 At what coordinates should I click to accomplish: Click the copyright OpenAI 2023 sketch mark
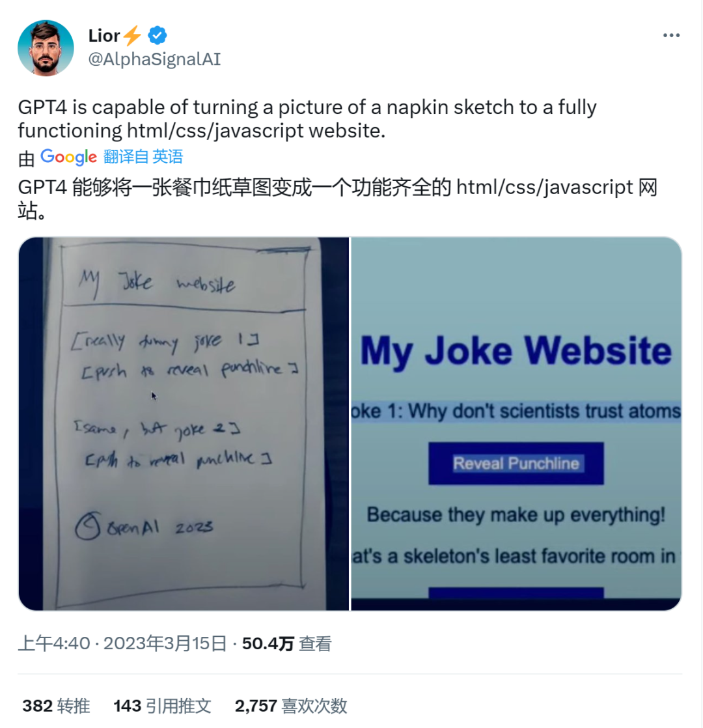point(144,526)
